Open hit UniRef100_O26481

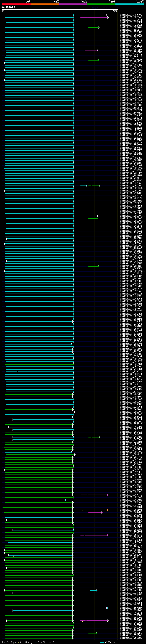coord(131,27)
